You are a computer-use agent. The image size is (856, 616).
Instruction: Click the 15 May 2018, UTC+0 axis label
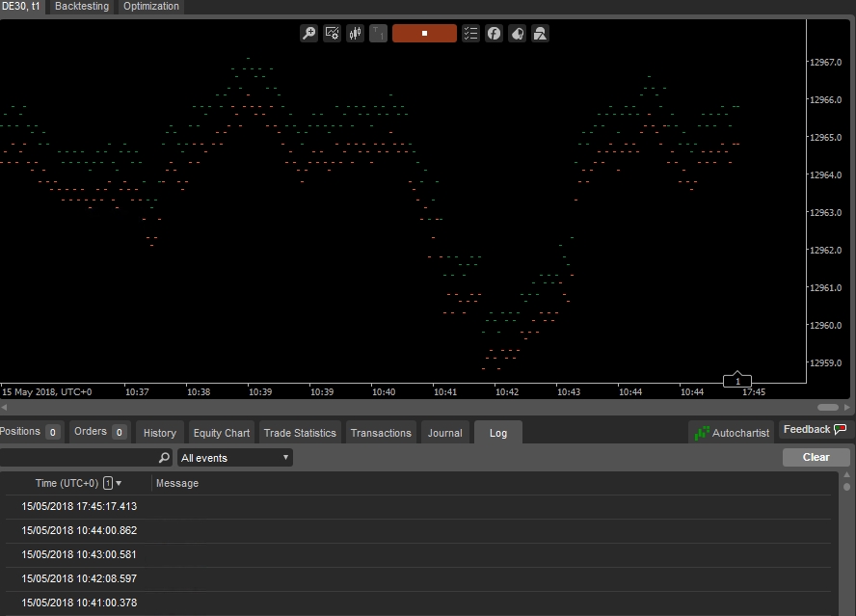click(x=47, y=392)
